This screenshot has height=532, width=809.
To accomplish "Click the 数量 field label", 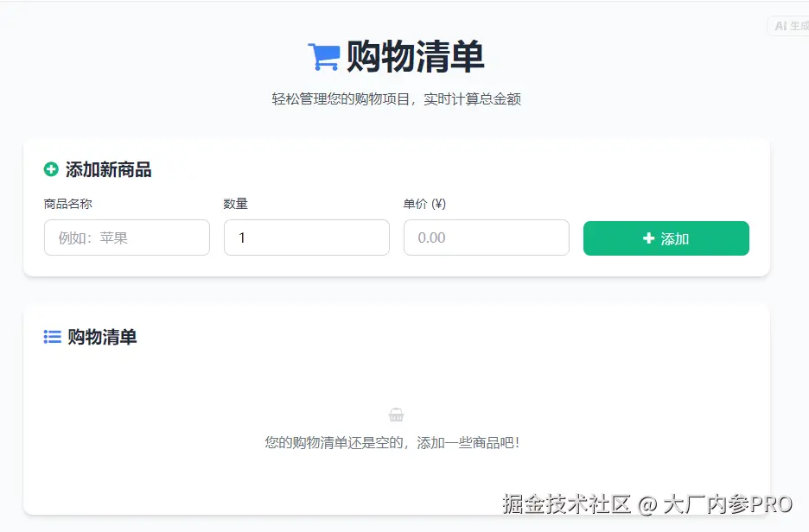I will point(235,204).
